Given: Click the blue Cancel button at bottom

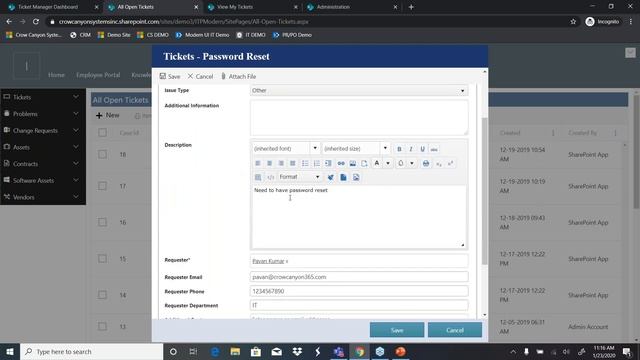Looking at the screenshot, I should [x=455, y=330].
